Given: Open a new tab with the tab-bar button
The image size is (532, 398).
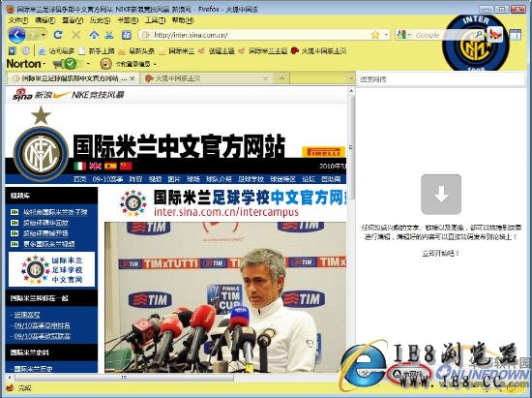Looking at the screenshot, I should point(281,78).
